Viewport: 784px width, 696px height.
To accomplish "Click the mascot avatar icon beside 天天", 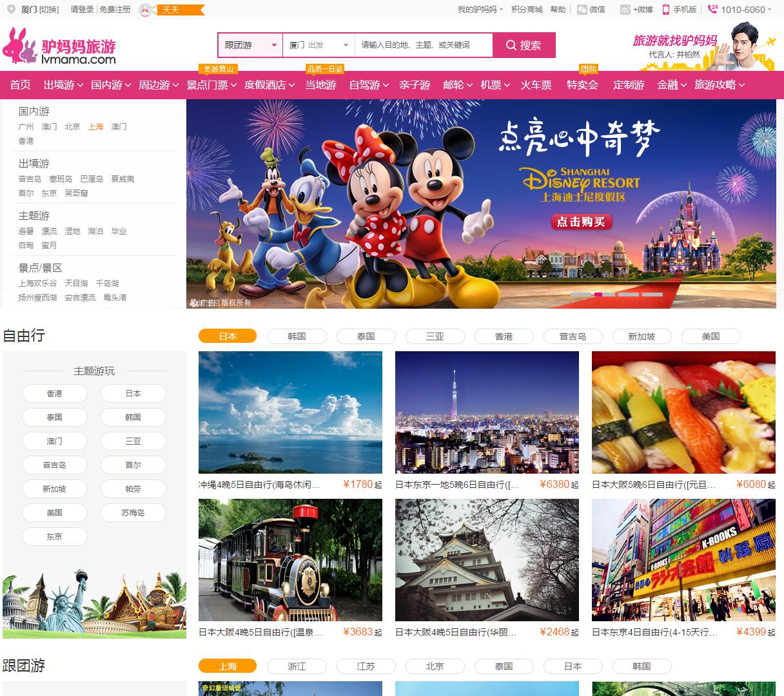I will (146, 10).
